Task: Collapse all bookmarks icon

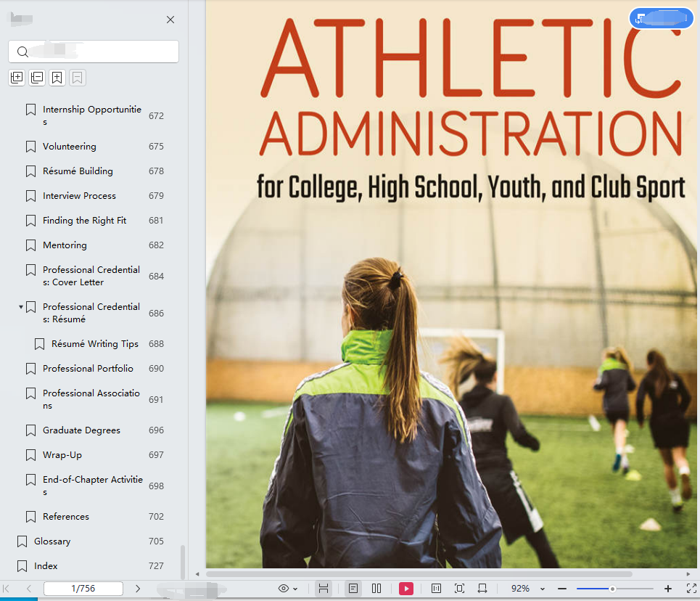Action: 37,78
